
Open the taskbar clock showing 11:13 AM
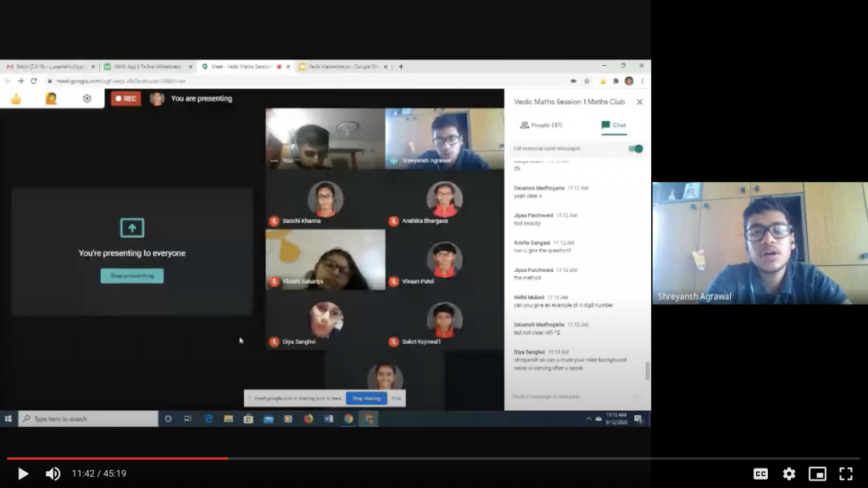pos(616,419)
